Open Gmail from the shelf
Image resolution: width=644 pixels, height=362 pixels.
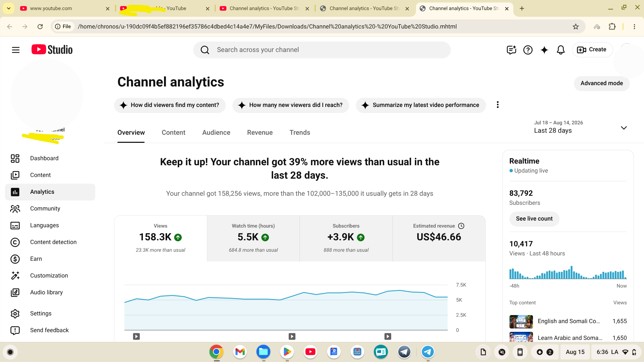point(240,352)
